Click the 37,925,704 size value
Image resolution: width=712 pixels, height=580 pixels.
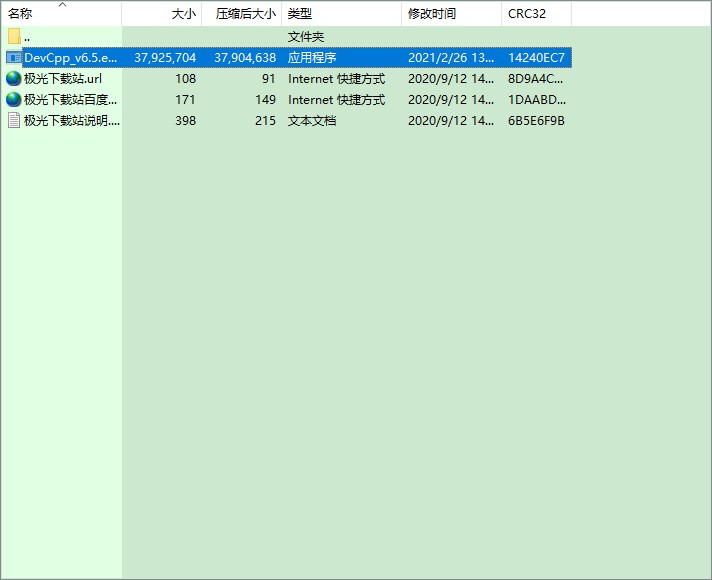point(165,58)
